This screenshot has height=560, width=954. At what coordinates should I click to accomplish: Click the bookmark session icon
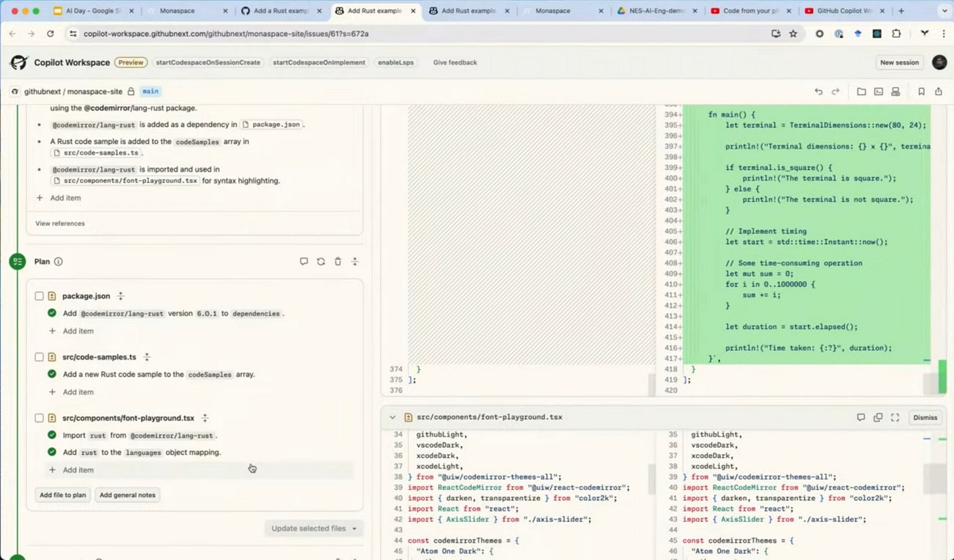[x=921, y=92]
